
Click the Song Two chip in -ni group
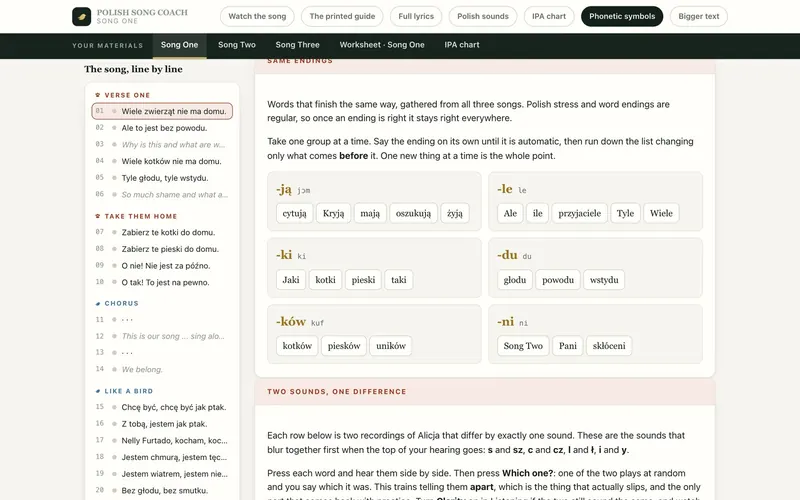[x=523, y=345]
